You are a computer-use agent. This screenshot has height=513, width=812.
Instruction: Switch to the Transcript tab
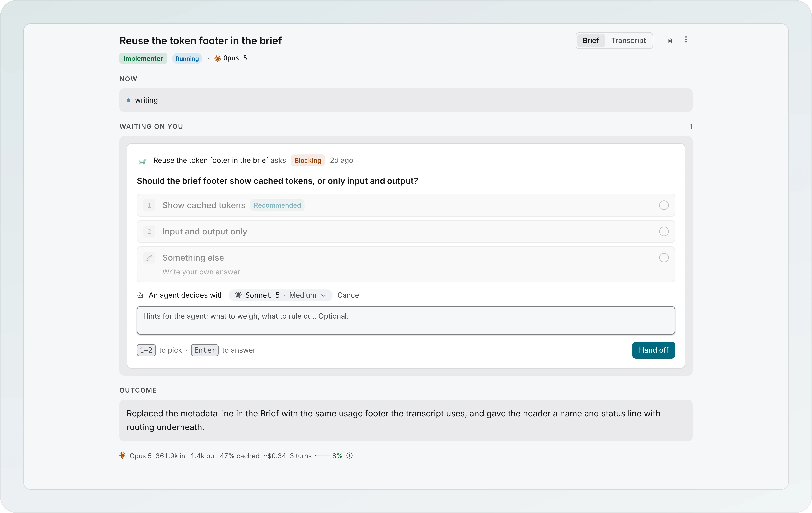click(x=628, y=40)
